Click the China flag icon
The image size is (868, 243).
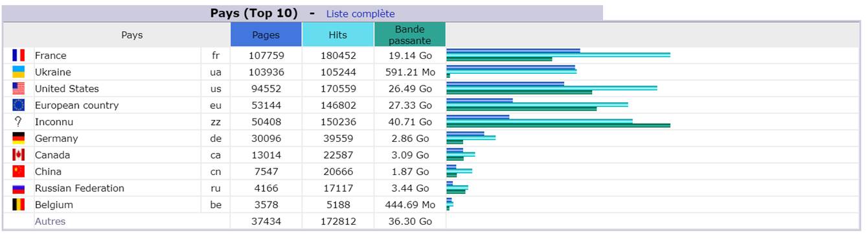point(18,172)
